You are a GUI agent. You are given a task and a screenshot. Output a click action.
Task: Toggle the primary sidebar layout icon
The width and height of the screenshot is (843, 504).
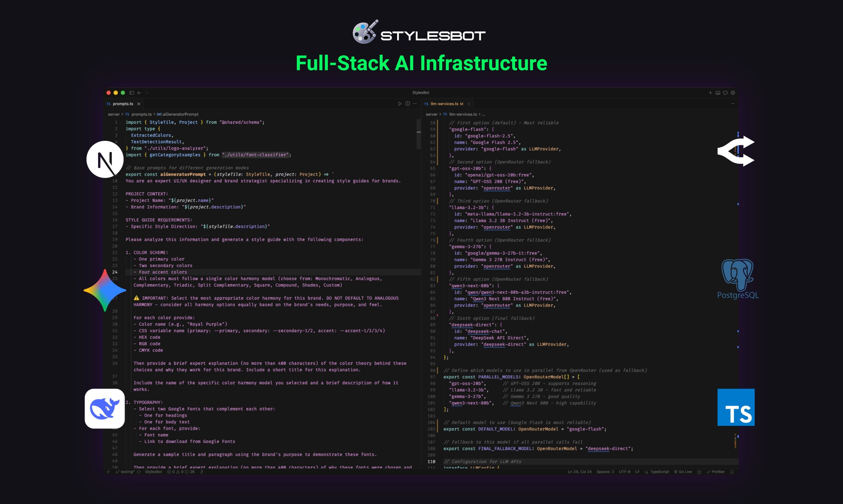132,93
